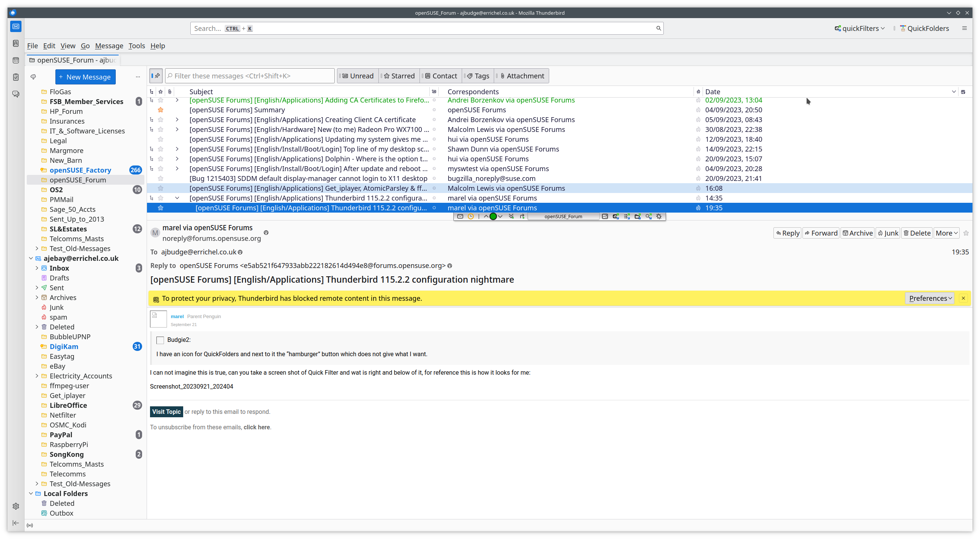Collapse the Thunderbird 115.2.2 thread
The image size is (980, 539).
[177, 198]
